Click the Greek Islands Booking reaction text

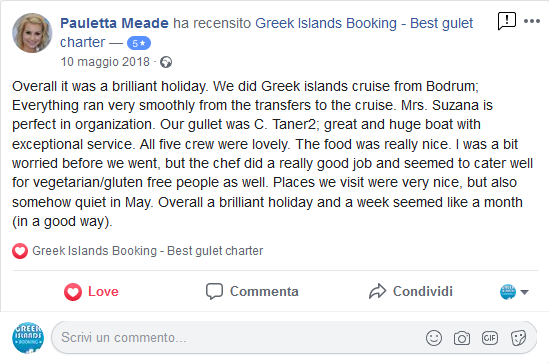[147, 251]
